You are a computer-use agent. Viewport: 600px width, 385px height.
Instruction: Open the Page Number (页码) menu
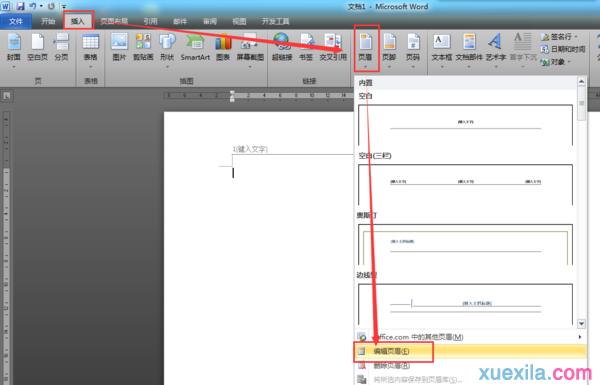[413, 51]
